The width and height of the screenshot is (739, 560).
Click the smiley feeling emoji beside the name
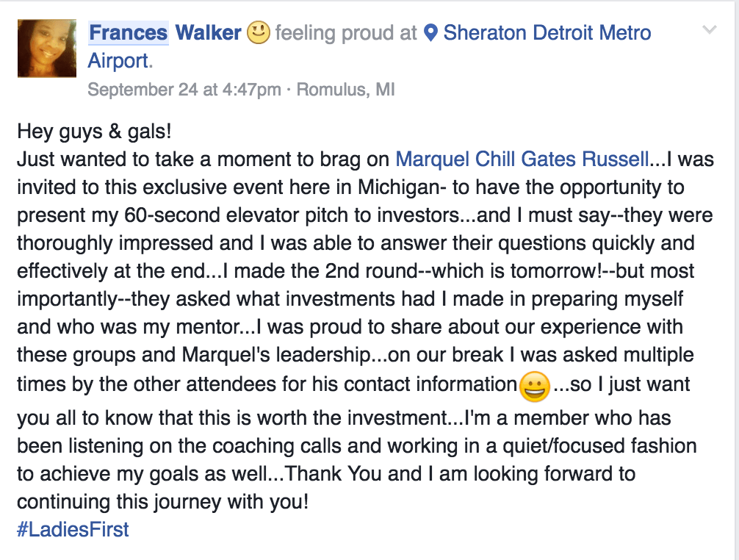pos(259,33)
